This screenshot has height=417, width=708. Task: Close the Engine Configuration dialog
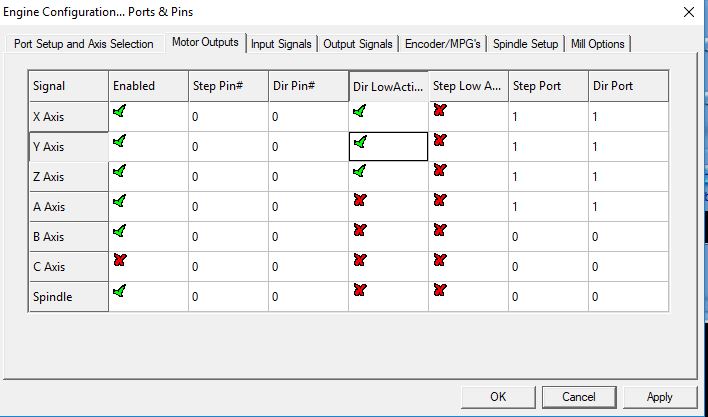click(687, 13)
